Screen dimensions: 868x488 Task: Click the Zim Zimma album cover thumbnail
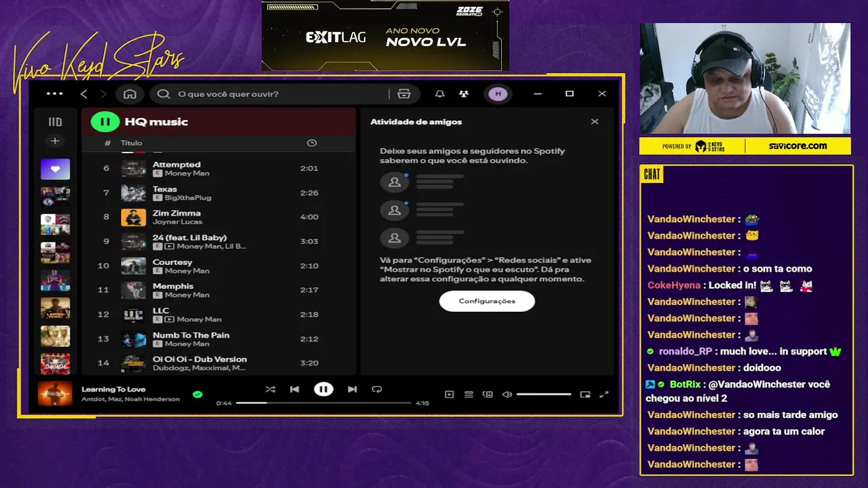134,217
